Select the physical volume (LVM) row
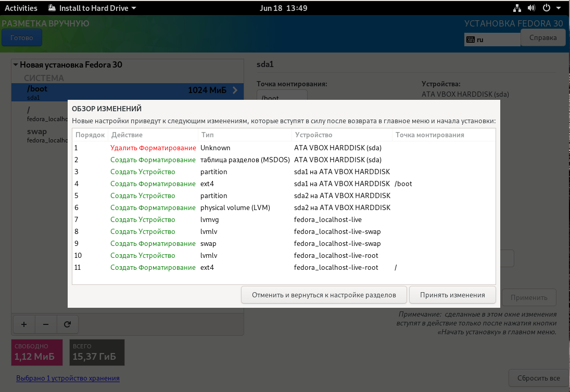The height and width of the screenshot is (392, 570). 284,207
